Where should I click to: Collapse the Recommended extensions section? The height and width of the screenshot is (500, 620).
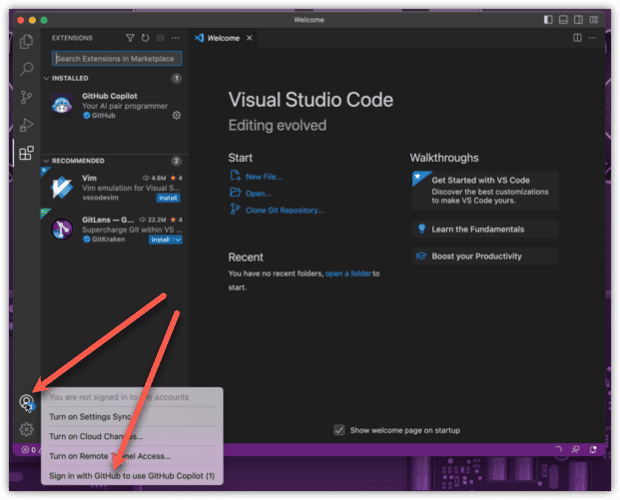[x=46, y=161]
